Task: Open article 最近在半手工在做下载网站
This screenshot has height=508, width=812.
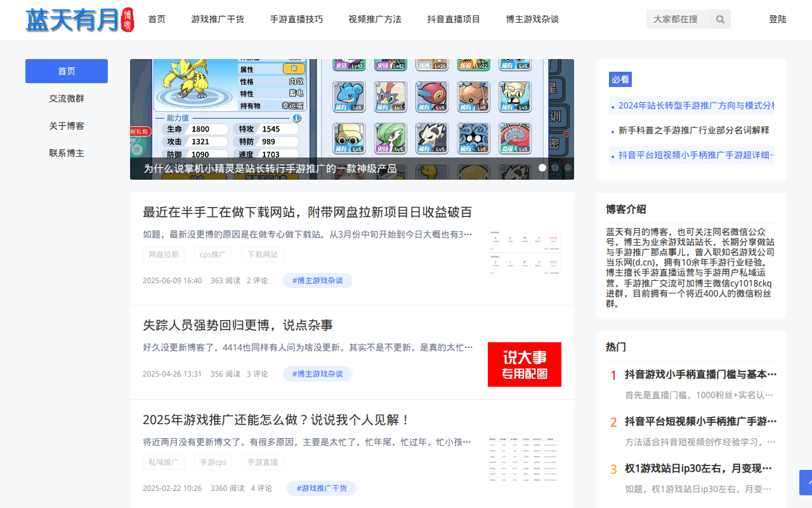Action: (308, 212)
